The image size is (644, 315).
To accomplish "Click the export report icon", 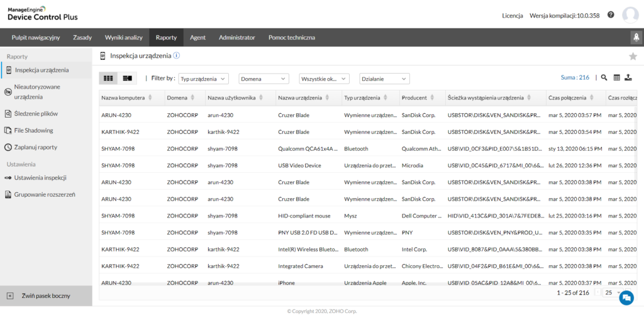I will [628, 78].
